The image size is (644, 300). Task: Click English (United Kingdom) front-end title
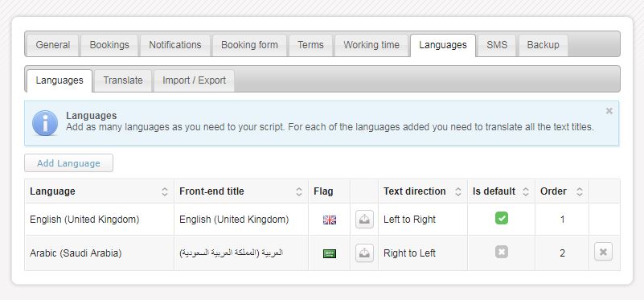(x=234, y=220)
